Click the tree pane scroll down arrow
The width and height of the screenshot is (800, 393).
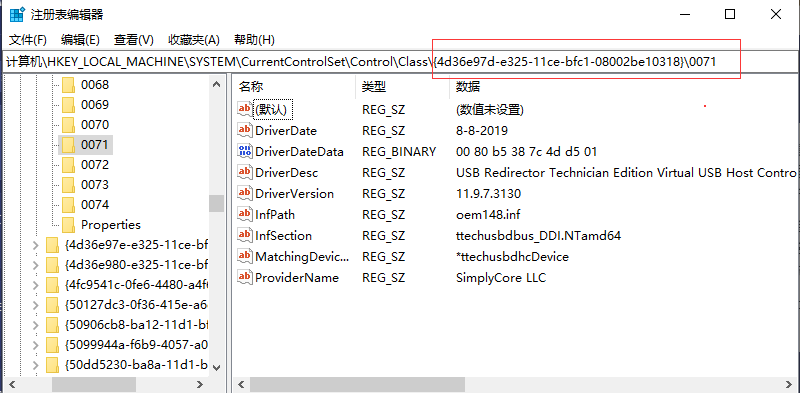click(x=216, y=367)
